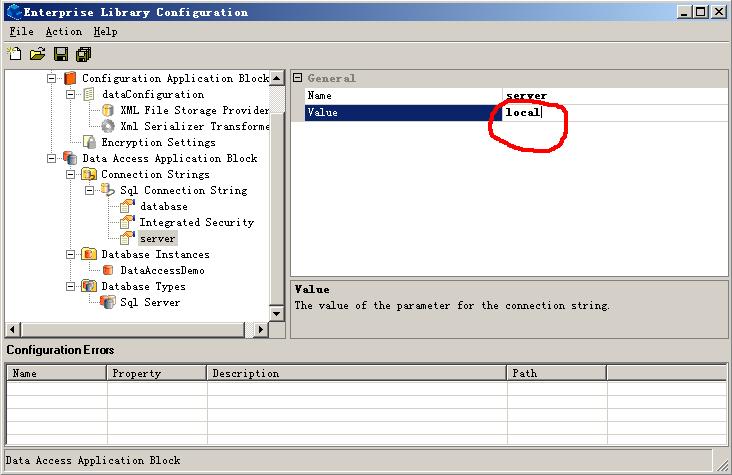
Task: Select the Database Types tree item
Action: [x=143, y=286]
